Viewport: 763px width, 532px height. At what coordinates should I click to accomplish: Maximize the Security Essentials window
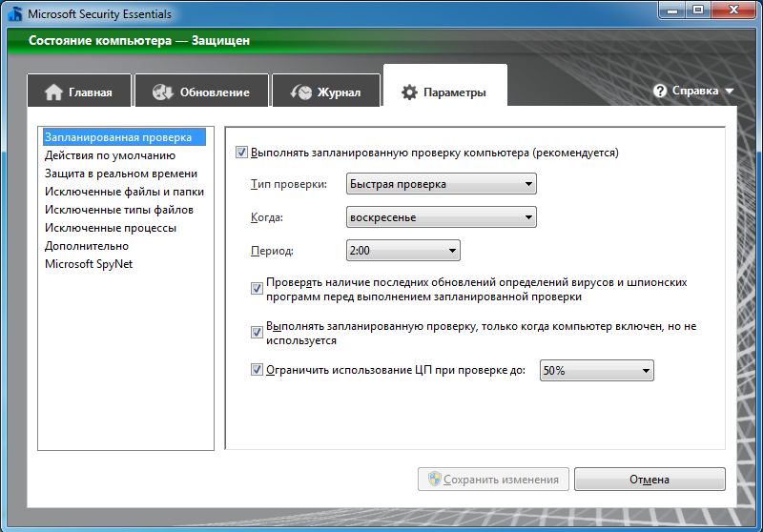pos(698,10)
